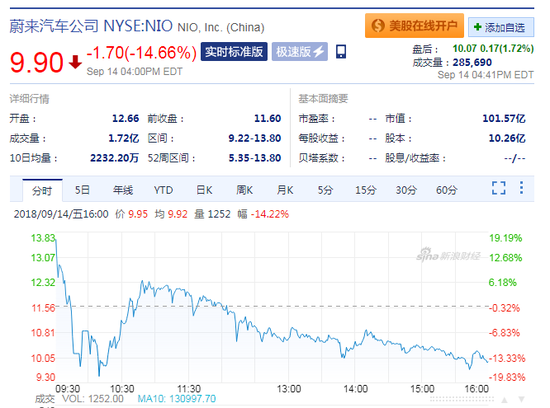
Task: Select the 周K chart tab
Action: pyautogui.click(x=244, y=190)
